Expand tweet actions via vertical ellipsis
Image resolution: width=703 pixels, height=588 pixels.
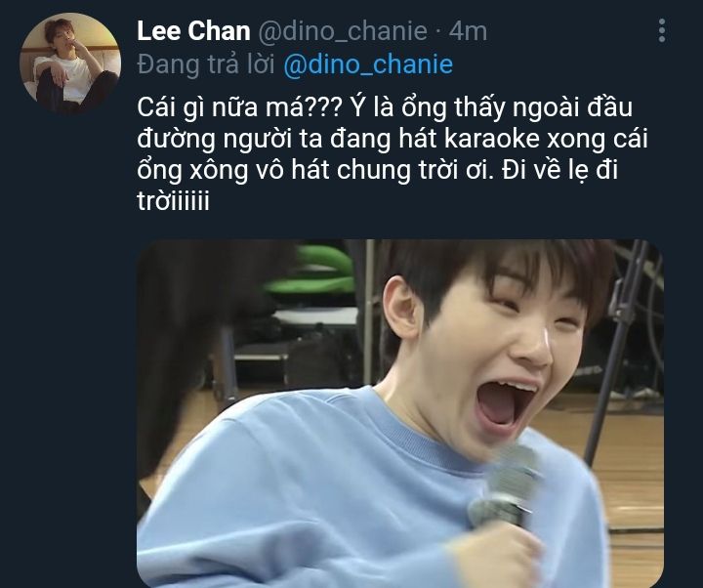[662, 30]
